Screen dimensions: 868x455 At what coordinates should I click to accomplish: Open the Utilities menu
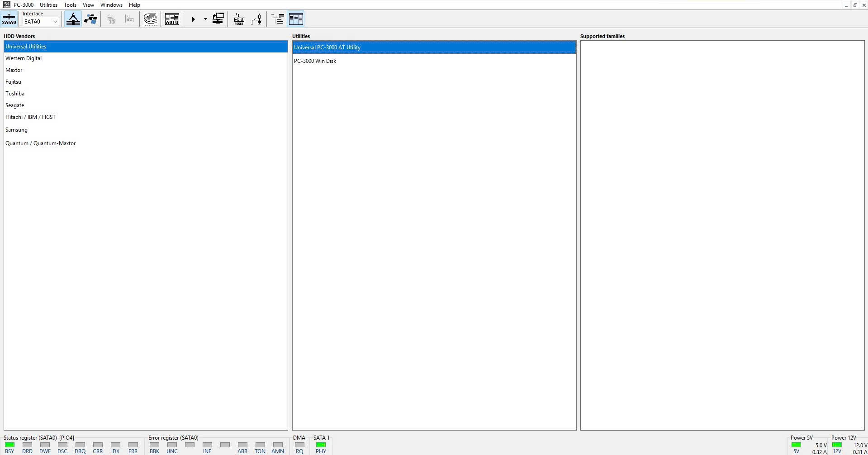(x=48, y=5)
